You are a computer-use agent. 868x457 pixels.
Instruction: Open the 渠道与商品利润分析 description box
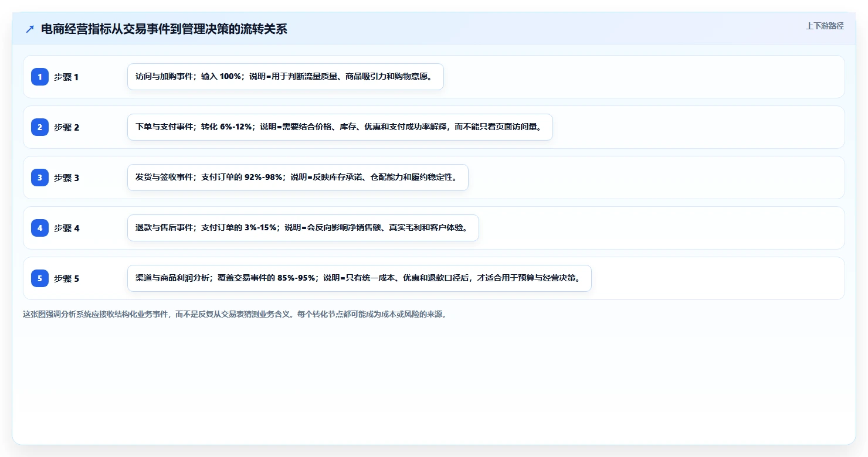click(360, 278)
